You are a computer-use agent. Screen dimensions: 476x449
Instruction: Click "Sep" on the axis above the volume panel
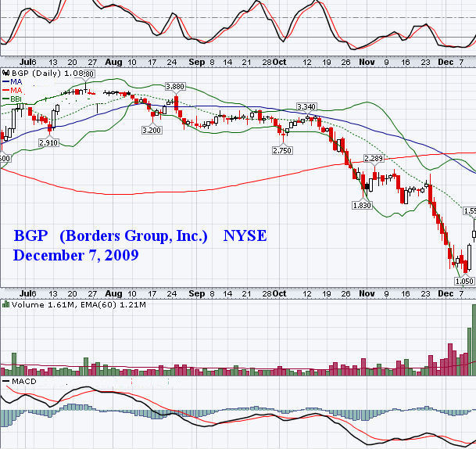tap(197, 293)
